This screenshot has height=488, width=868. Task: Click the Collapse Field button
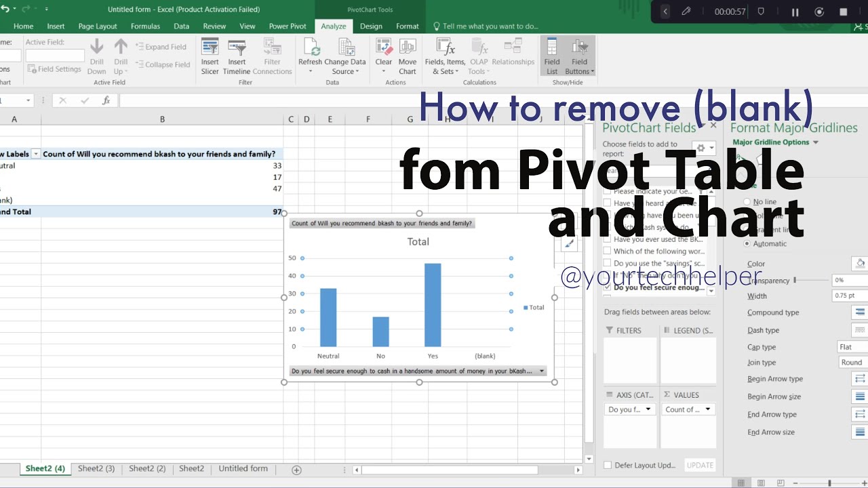pyautogui.click(x=162, y=64)
